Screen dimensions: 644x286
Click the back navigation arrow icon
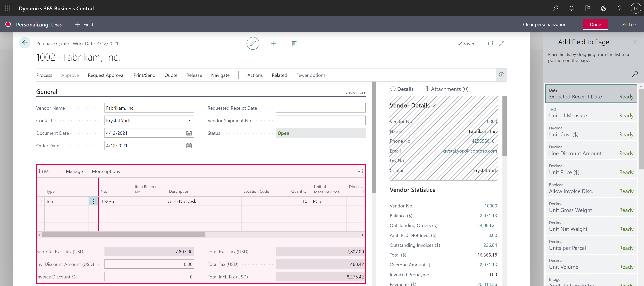(25, 43)
